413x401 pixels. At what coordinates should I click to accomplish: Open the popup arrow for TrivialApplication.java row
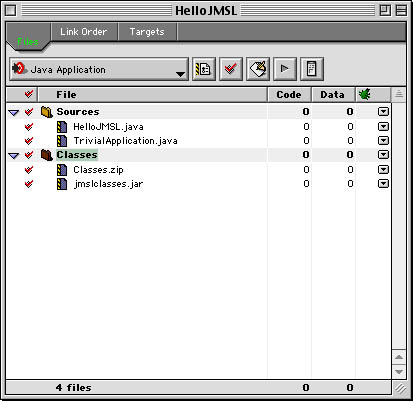pyautogui.click(x=383, y=141)
